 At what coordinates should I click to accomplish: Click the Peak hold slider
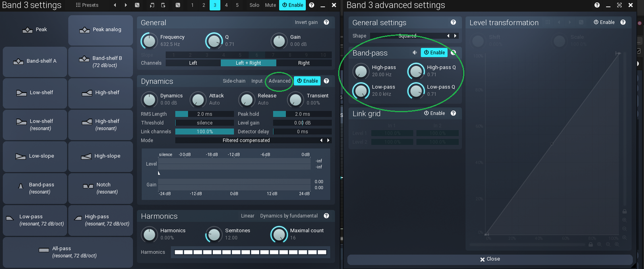click(x=302, y=114)
